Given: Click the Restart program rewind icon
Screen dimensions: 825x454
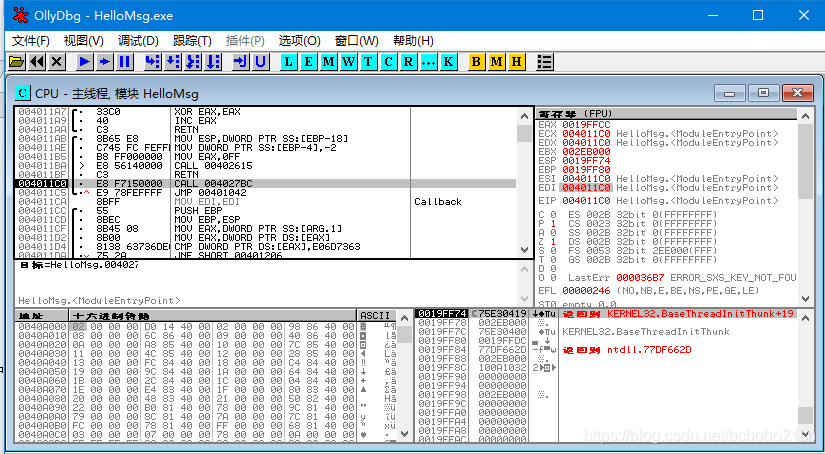Looking at the screenshot, I should click(37, 62).
